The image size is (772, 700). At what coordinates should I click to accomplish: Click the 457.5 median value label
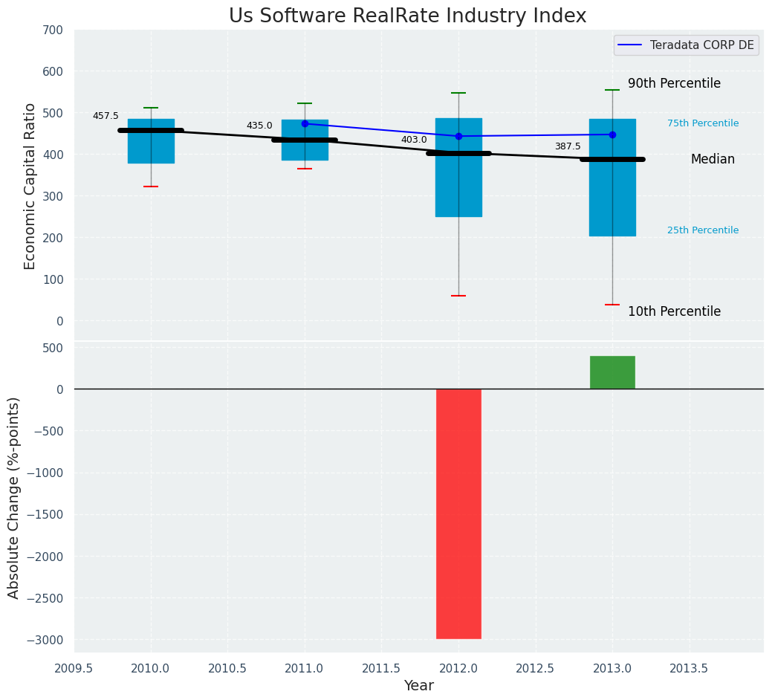tap(106, 116)
